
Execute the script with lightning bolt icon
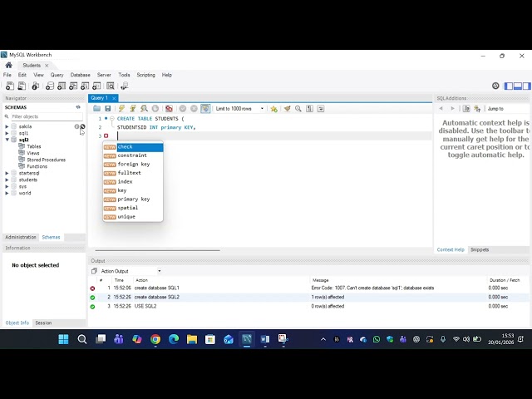[121, 109]
